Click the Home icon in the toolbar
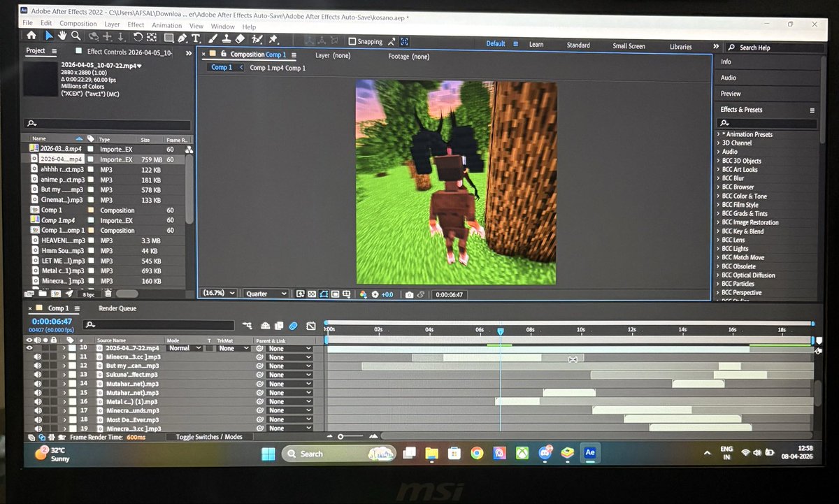This screenshot has width=839, height=504. point(31,36)
